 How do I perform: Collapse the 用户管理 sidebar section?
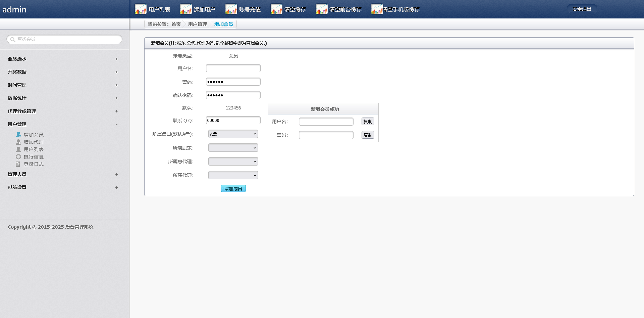(117, 124)
